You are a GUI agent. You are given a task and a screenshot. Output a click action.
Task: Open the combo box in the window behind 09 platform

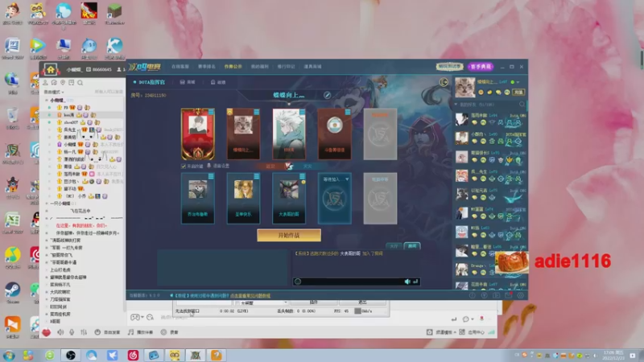pos(261,303)
